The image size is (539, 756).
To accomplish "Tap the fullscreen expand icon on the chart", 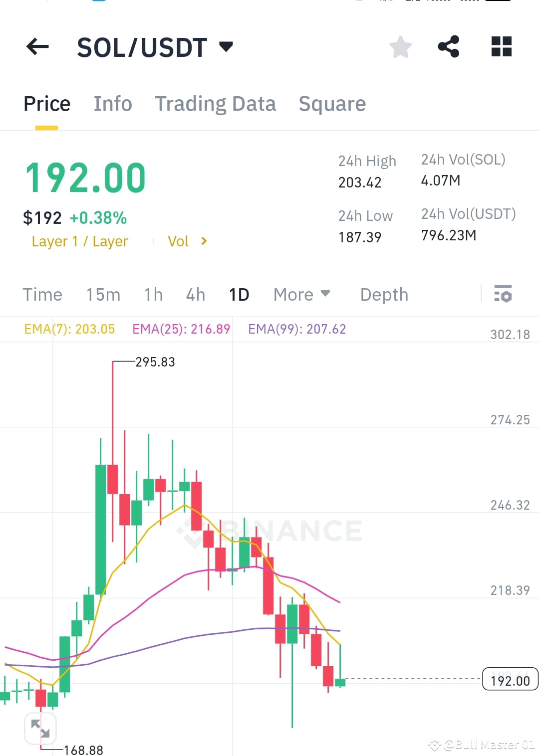I will tap(40, 728).
